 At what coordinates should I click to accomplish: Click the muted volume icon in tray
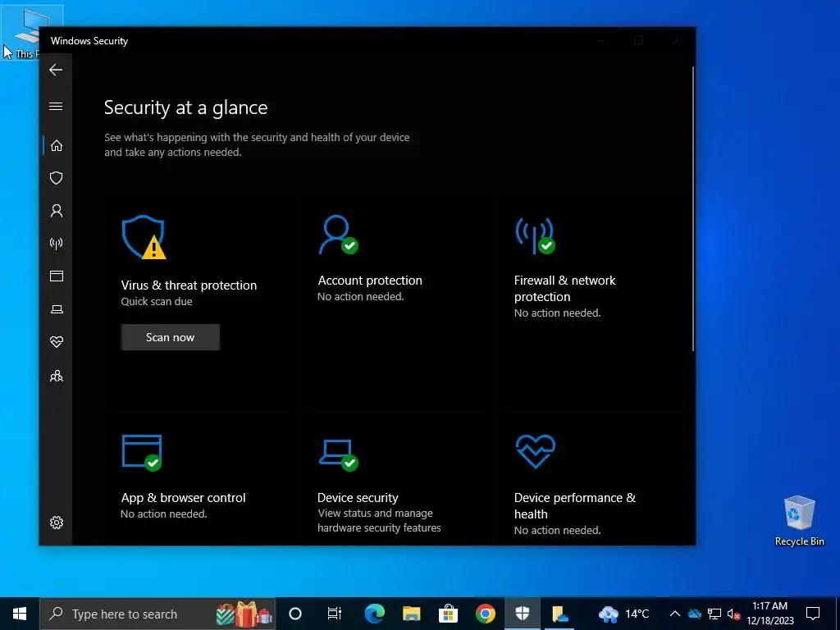[734, 614]
